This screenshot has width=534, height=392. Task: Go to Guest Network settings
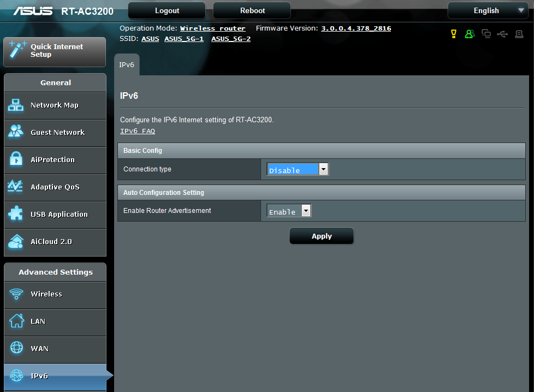click(55, 133)
